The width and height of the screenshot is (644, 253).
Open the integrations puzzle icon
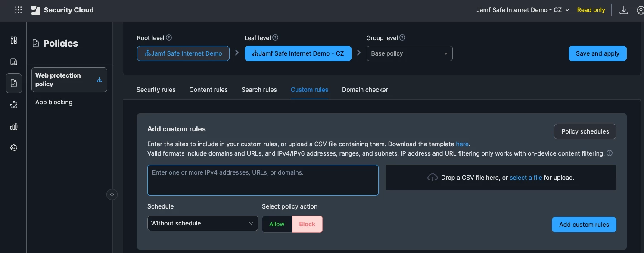pyautogui.click(x=14, y=105)
